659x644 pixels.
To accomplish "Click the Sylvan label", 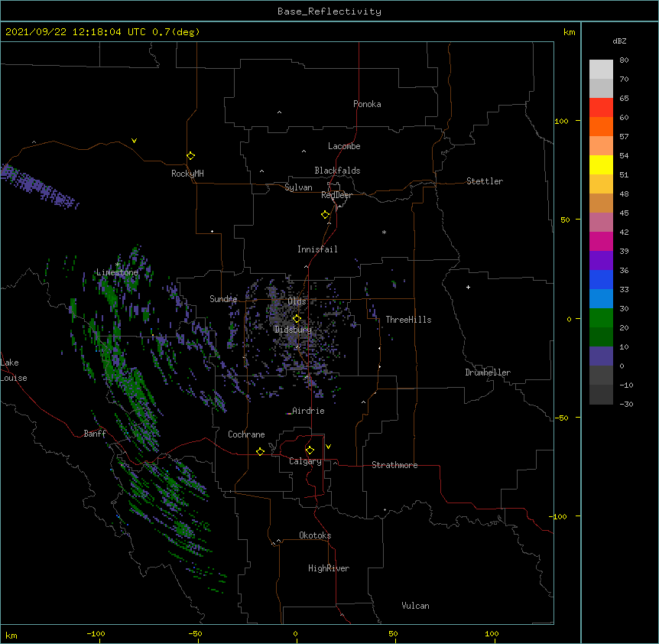I will point(298,187).
